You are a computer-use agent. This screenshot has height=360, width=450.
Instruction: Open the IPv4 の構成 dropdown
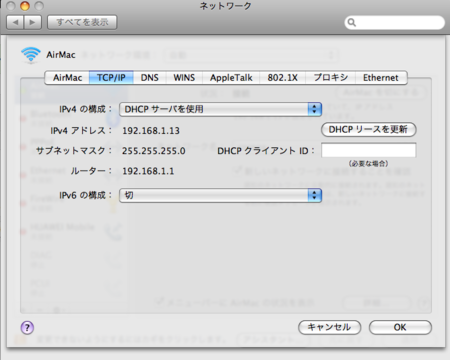pyautogui.click(x=220, y=109)
